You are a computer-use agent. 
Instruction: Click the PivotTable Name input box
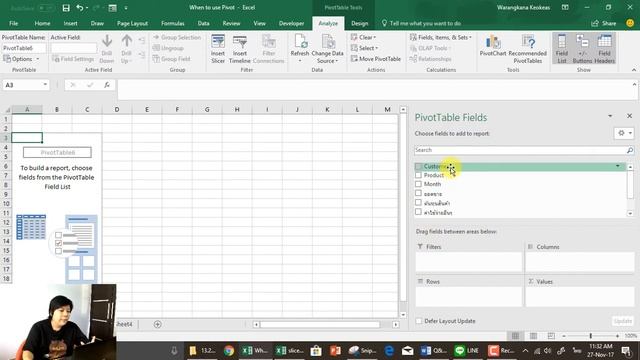coord(24,48)
